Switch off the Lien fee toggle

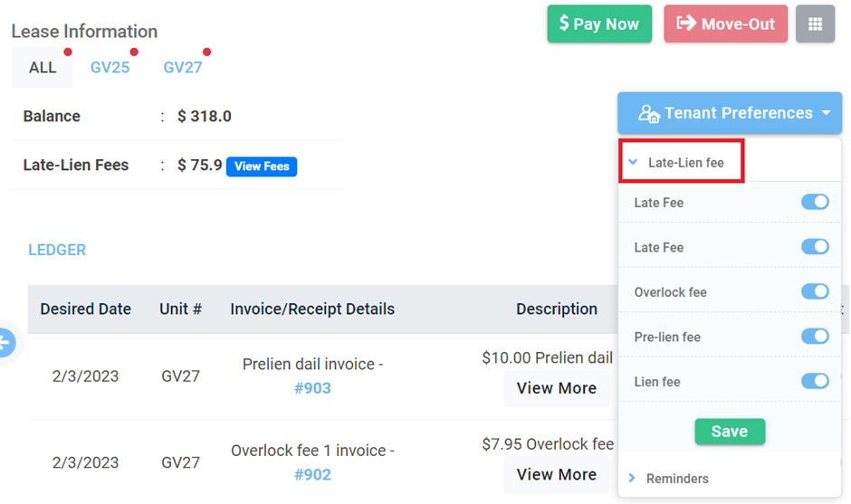coord(815,381)
